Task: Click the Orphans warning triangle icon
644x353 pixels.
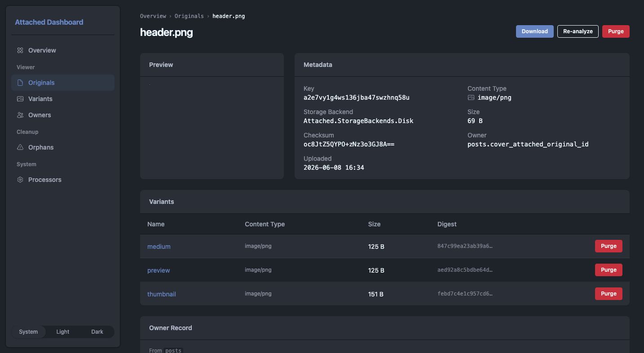Action: [20, 147]
